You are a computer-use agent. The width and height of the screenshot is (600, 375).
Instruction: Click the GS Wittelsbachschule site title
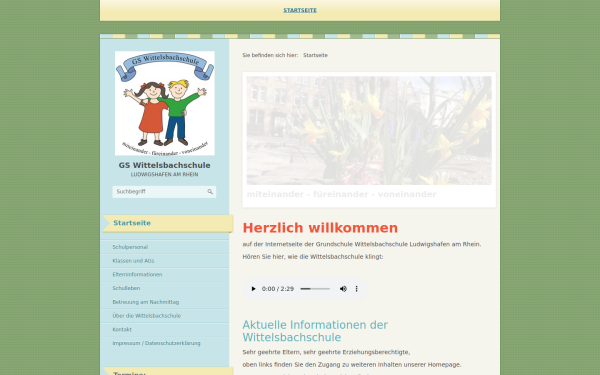click(x=165, y=165)
